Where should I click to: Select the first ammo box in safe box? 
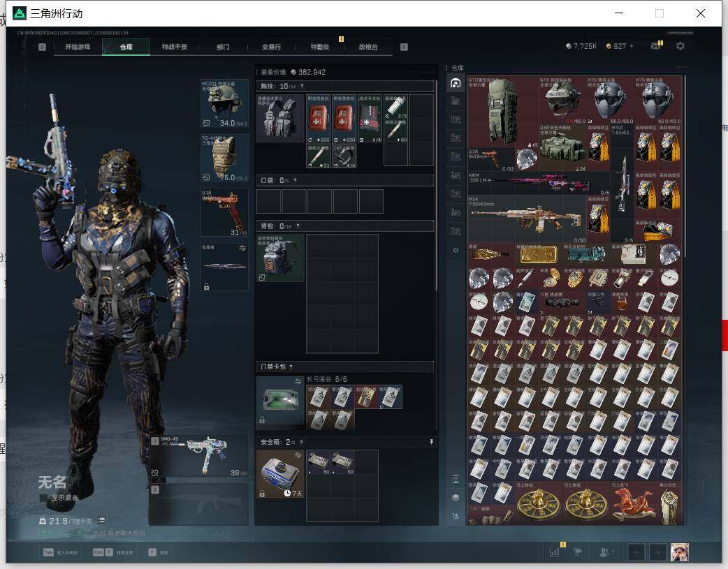[x=318, y=462]
